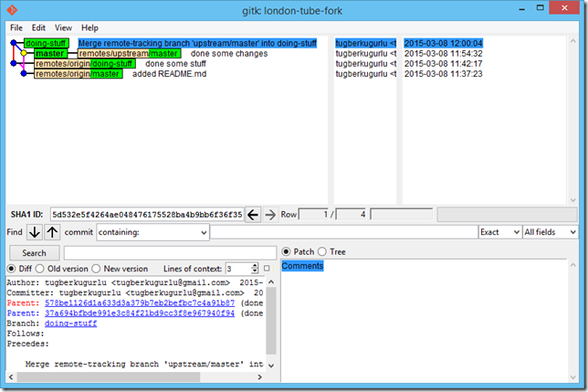Select the 'done some changes' commit
The width and height of the screenshot is (588, 392).
click(229, 53)
